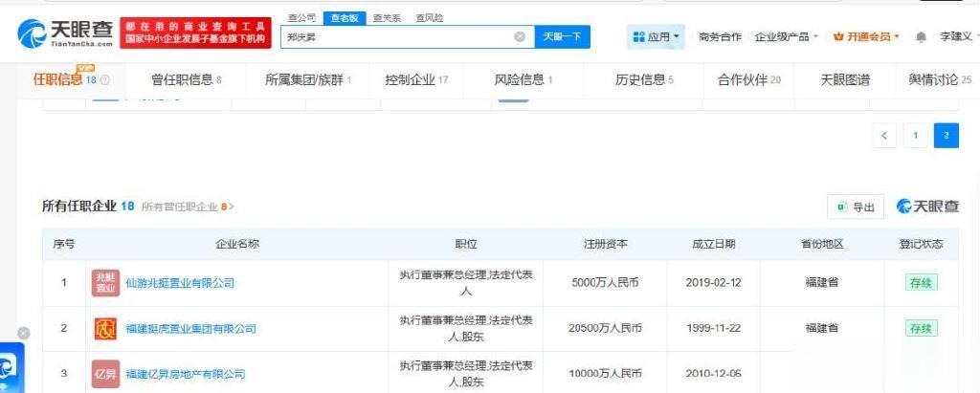Switch to the 查公司 search tab

[x=301, y=18]
